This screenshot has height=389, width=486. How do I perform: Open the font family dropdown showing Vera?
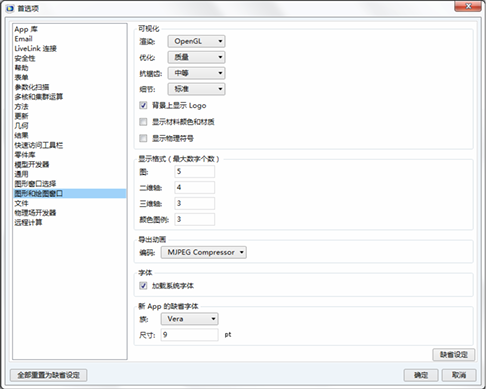(x=190, y=319)
